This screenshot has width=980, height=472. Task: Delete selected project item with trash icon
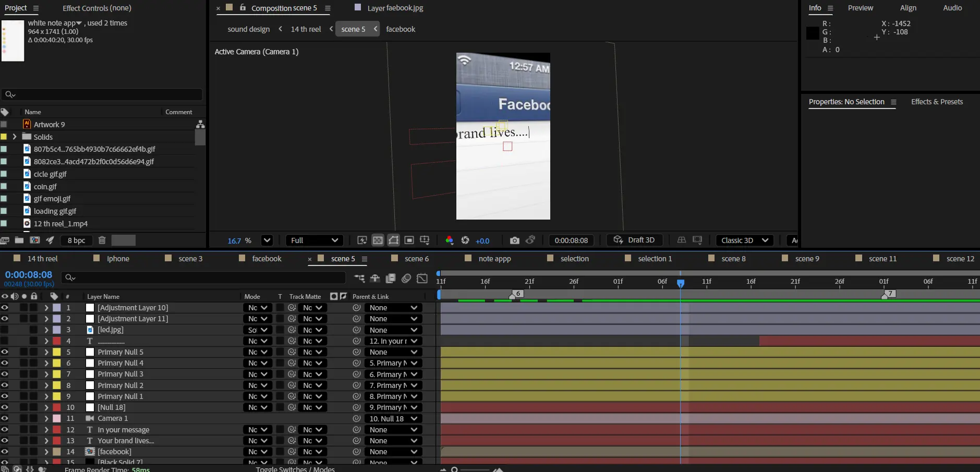coord(102,240)
